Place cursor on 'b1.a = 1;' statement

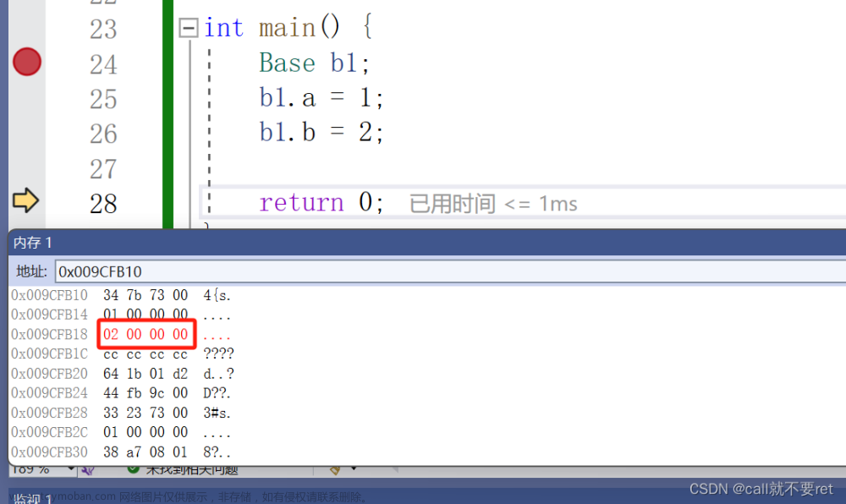tap(321, 98)
